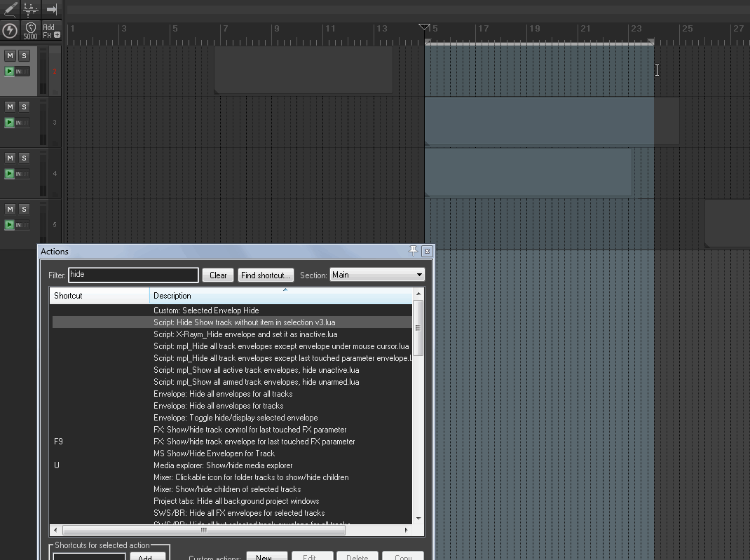Image resolution: width=750 pixels, height=560 pixels.
Task: Select track number 3 in track panel
Action: pyautogui.click(x=55, y=123)
